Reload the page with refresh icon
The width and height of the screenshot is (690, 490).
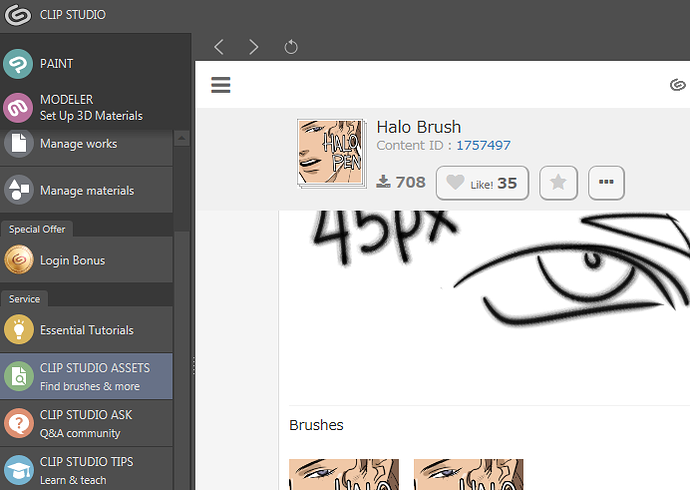(291, 47)
